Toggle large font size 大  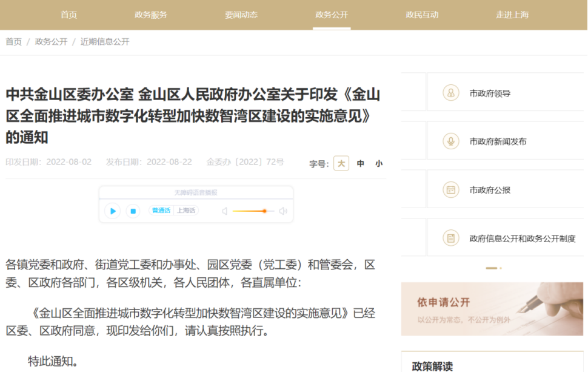pyautogui.click(x=340, y=163)
